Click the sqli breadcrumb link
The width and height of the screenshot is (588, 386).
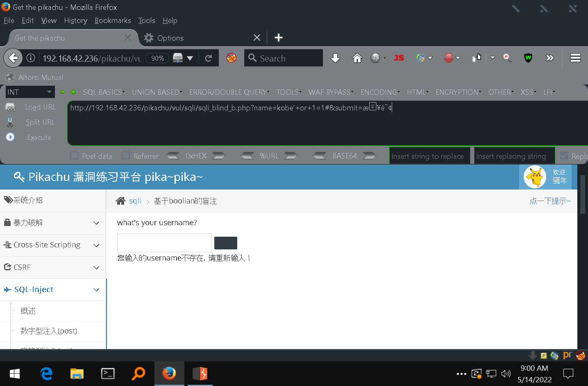point(135,201)
